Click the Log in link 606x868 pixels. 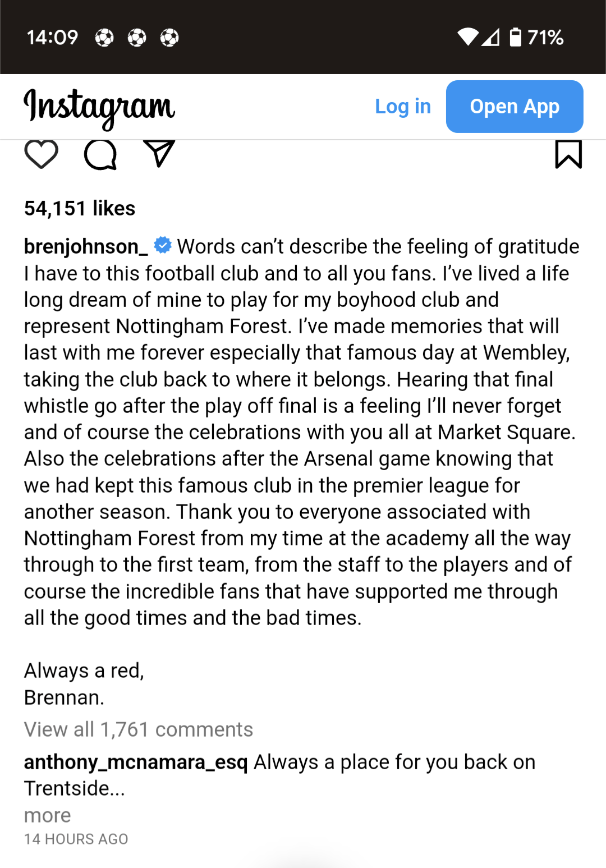(402, 107)
